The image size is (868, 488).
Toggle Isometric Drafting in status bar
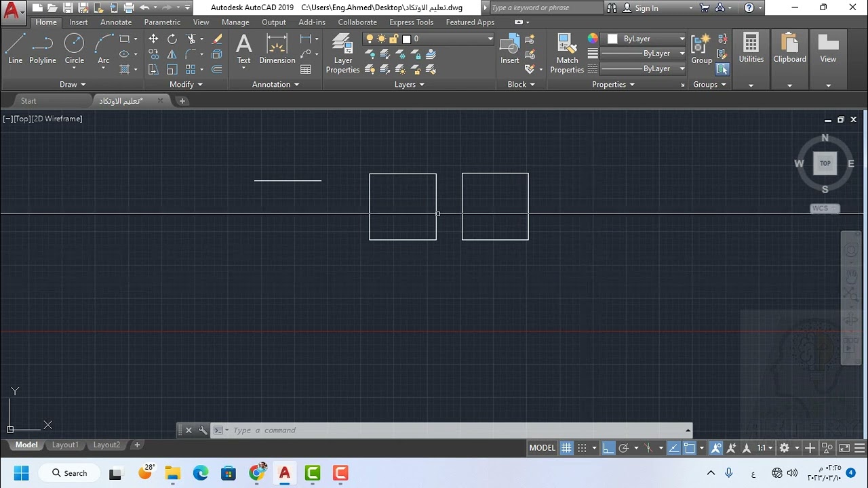[x=648, y=448]
